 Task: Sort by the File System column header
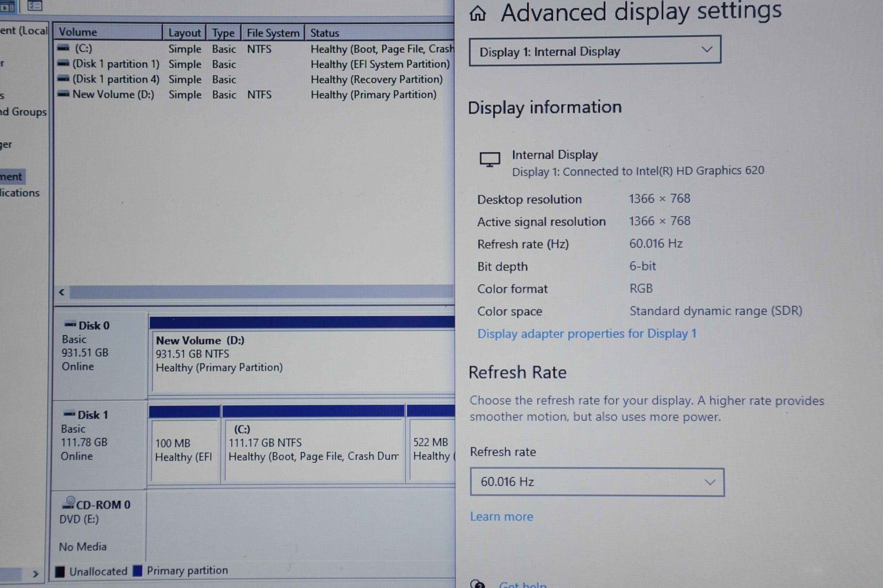point(273,33)
